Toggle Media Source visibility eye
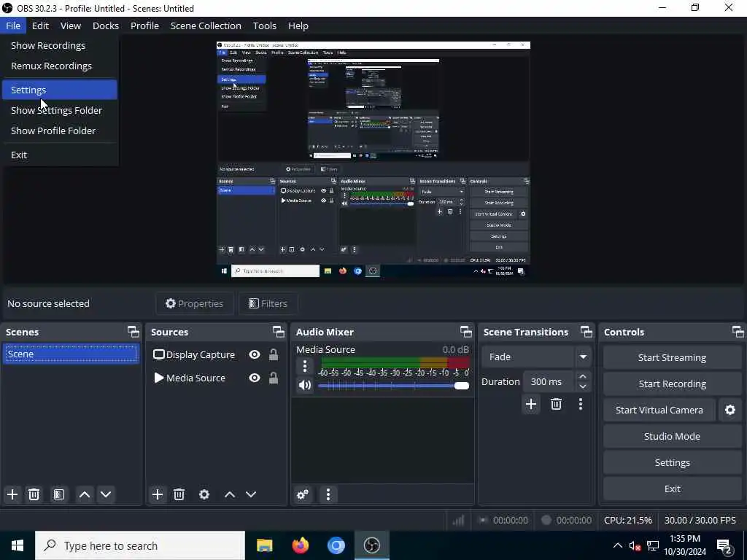 [255, 378]
